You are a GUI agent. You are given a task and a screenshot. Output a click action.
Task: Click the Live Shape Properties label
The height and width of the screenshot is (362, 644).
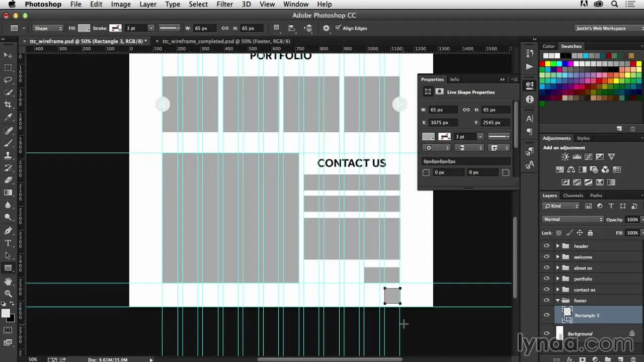pyautogui.click(x=470, y=92)
